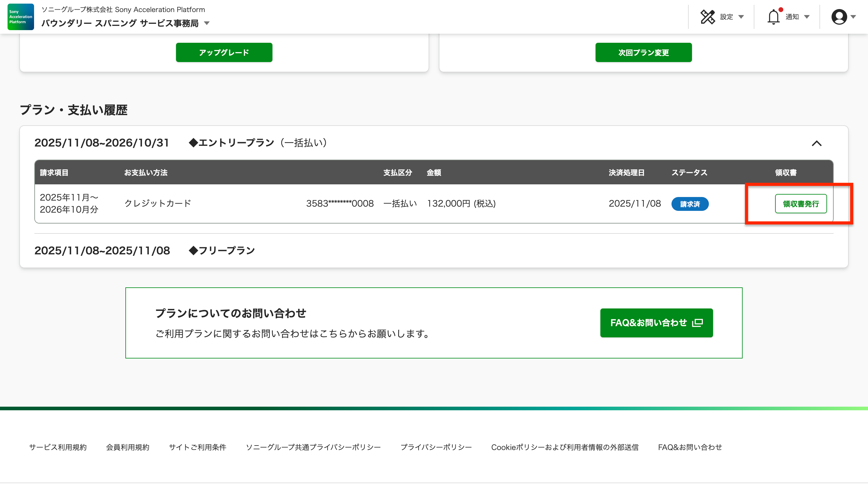Open サイトご利用条件 footer link
868x488 pixels.
click(x=197, y=447)
